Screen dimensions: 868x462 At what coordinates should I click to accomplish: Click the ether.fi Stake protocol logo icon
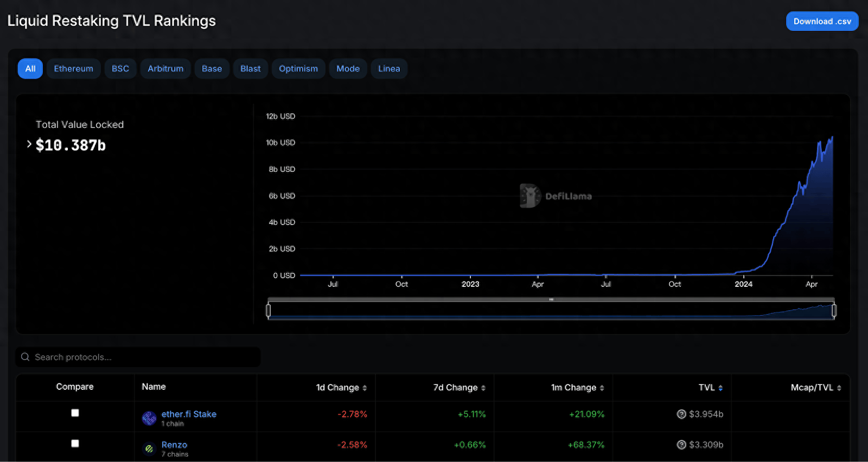coord(149,418)
